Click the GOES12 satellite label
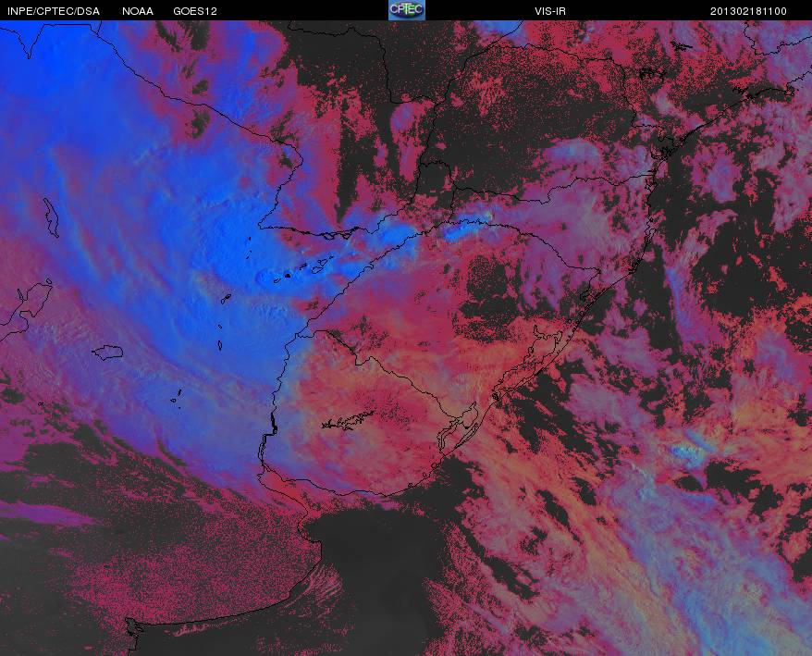This screenshot has height=656, width=812. [x=195, y=11]
